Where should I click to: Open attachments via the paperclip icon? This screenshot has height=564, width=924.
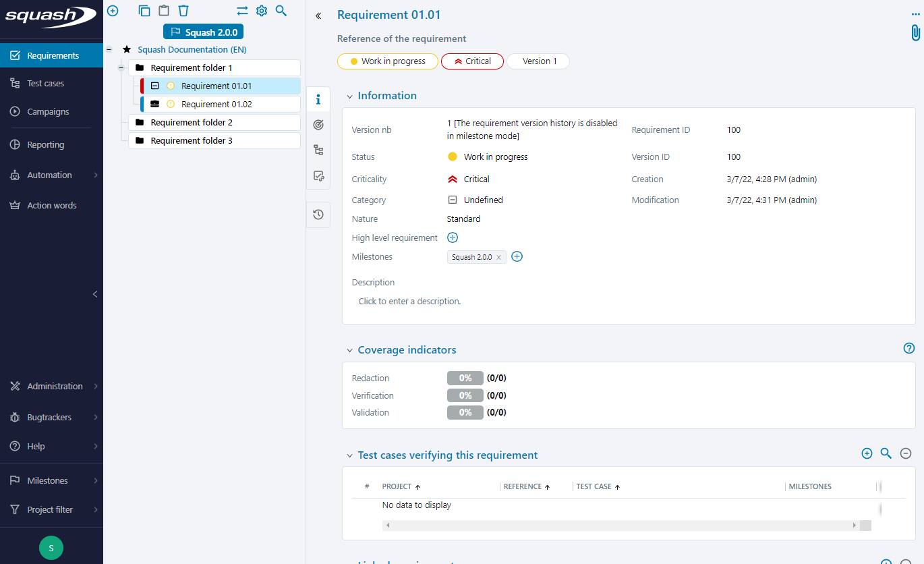coord(915,32)
